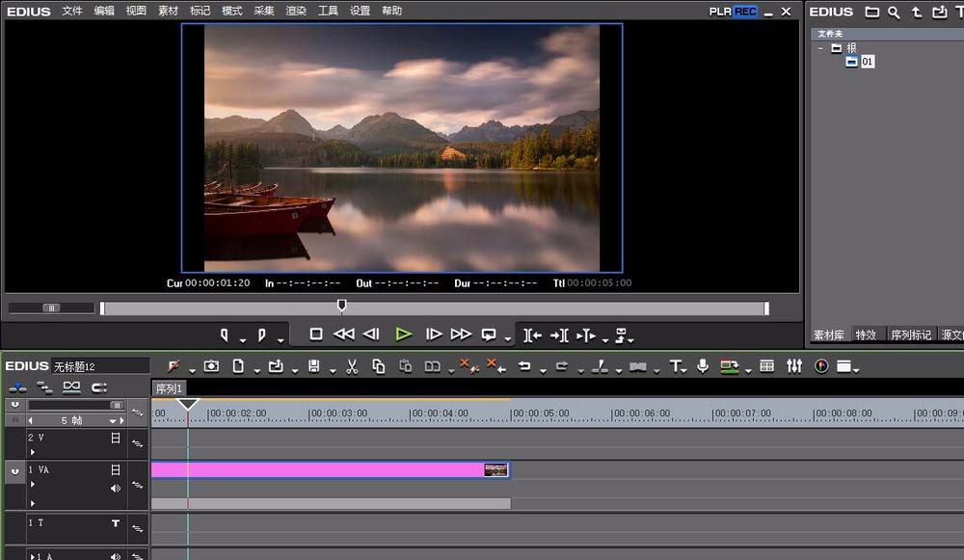This screenshot has height=560, width=964.
Task: Click the save project floppy icon
Action: pyautogui.click(x=313, y=366)
